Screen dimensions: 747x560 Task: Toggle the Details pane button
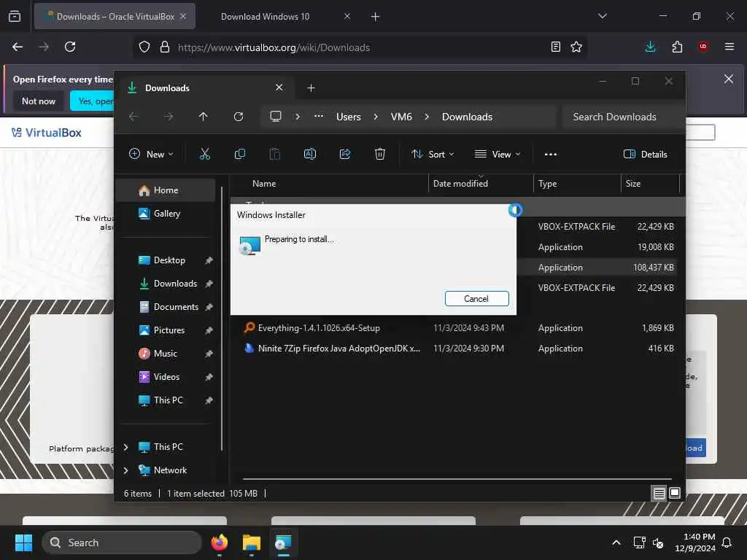click(646, 155)
